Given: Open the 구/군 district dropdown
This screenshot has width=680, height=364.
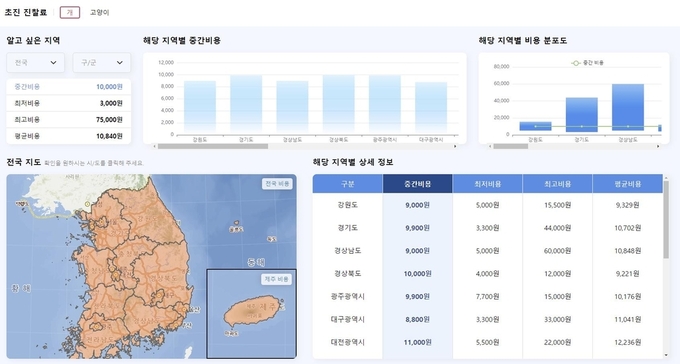Looking at the screenshot, I should point(102,62).
